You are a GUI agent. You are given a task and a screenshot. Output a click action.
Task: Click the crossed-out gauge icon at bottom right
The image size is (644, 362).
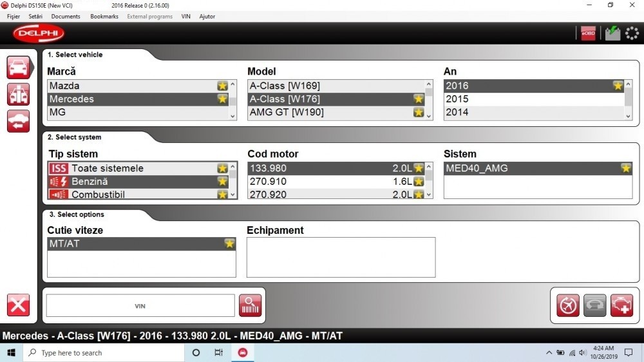click(x=568, y=305)
